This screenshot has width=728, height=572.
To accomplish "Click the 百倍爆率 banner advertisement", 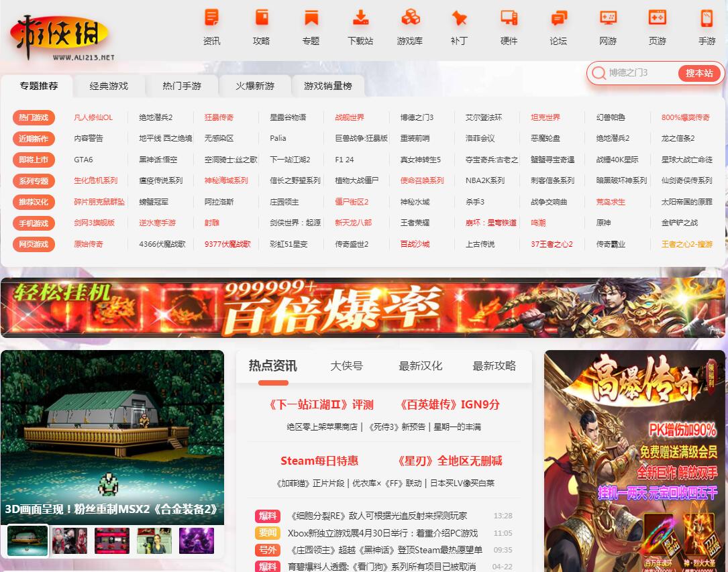I will [362, 308].
